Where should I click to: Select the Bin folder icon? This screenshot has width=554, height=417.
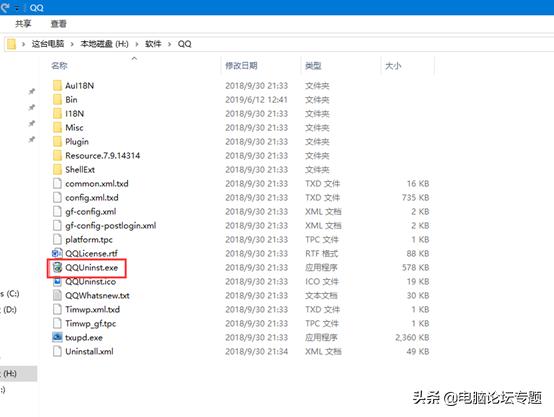click(x=57, y=100)
